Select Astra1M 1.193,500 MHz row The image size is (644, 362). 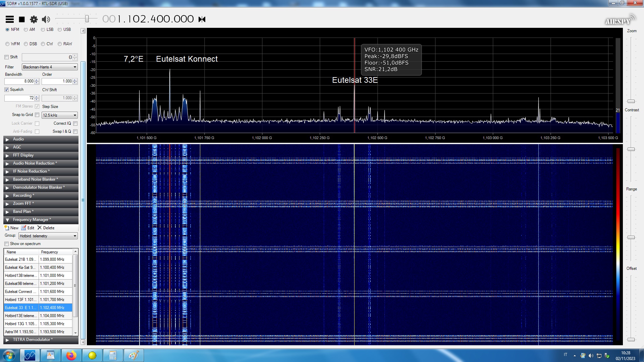(x=38, y=332)
